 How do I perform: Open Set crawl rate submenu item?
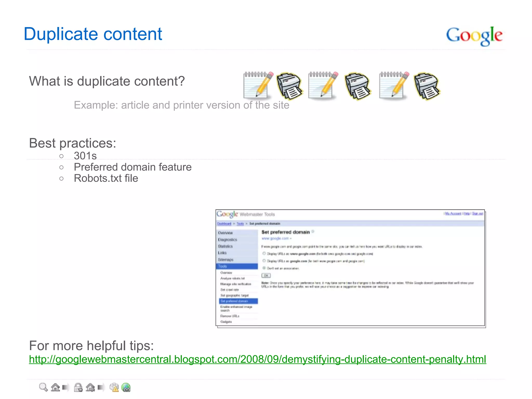pyautogui.click(x=229, y=290)
